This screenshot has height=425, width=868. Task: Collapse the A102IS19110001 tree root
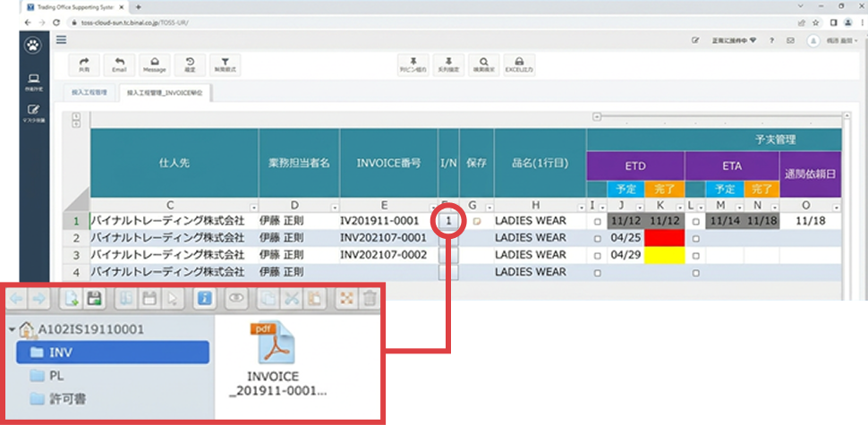13,330
